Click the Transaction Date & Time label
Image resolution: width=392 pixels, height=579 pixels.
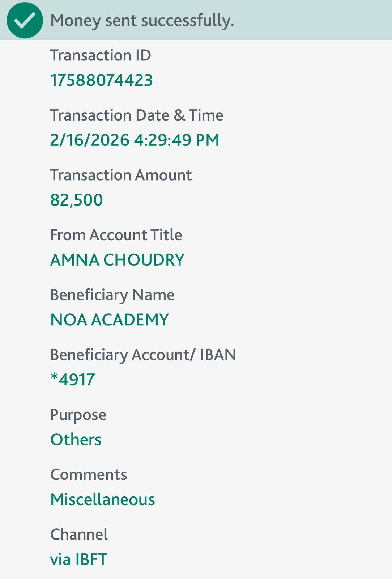point(137,115)
